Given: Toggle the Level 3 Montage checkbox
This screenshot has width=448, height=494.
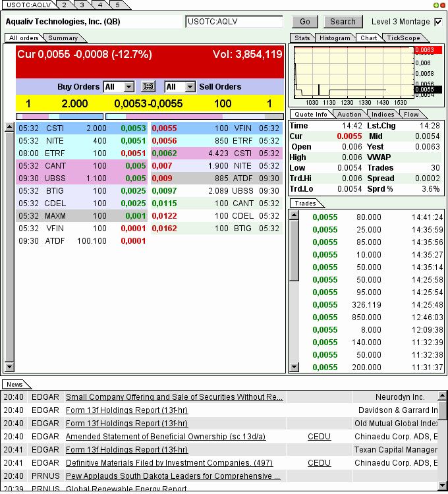Looking at the screenshot, I should point(438,22).
